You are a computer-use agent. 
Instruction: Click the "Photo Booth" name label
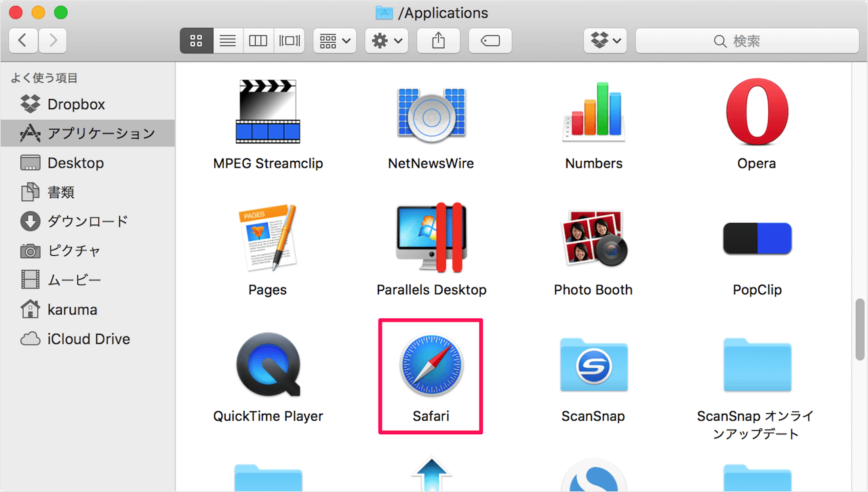[593, 290]
